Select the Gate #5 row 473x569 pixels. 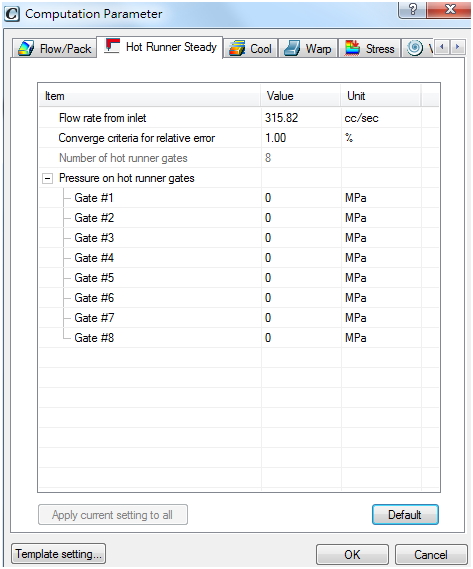click(x=239, y=278)
